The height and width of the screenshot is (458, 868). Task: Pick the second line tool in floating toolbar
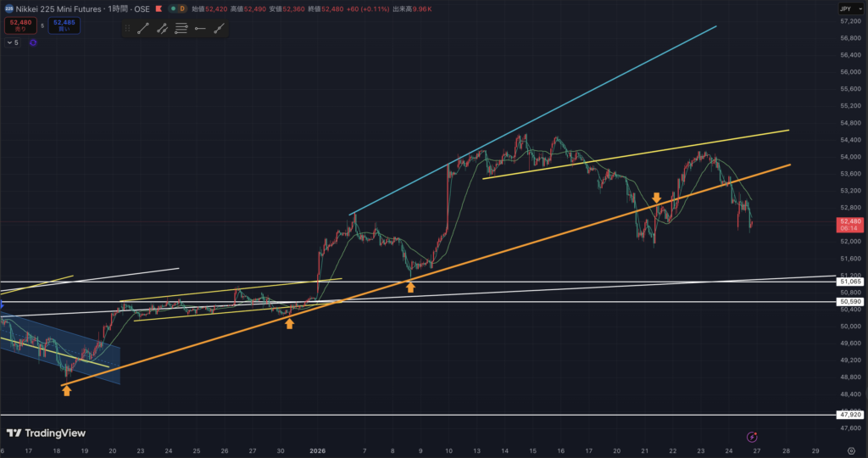point(162,28)
